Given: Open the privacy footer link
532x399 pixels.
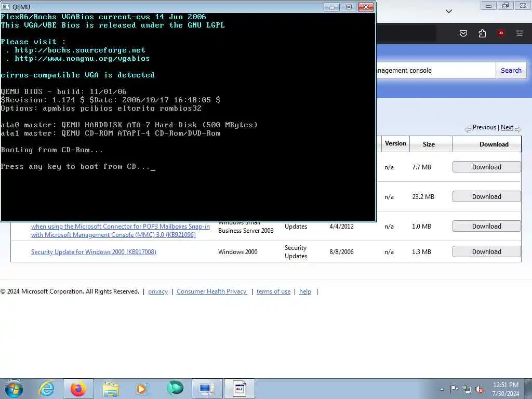Looking at the screenshot, I should pos(158,291).
